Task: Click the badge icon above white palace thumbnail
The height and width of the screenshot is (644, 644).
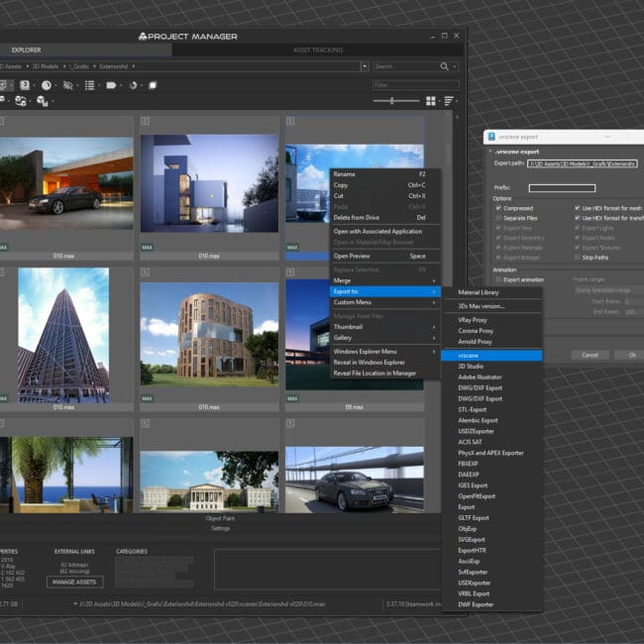Action: point(145,423)
